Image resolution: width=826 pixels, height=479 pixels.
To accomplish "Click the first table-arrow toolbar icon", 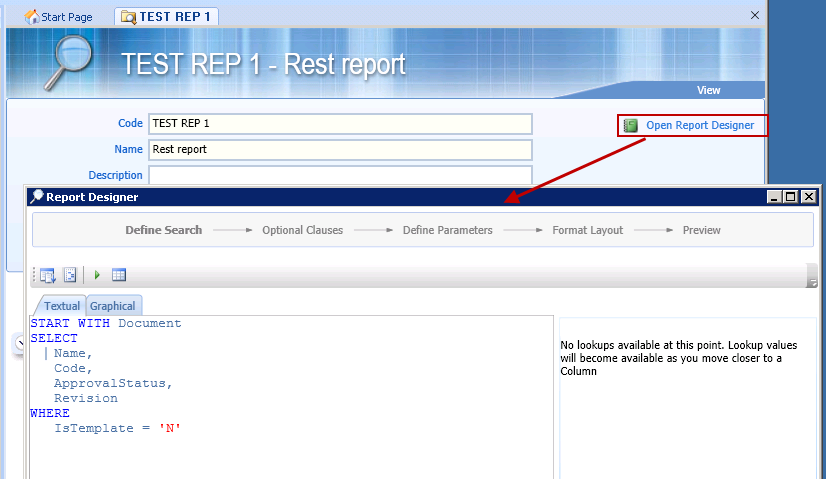I will click(47, 275).
